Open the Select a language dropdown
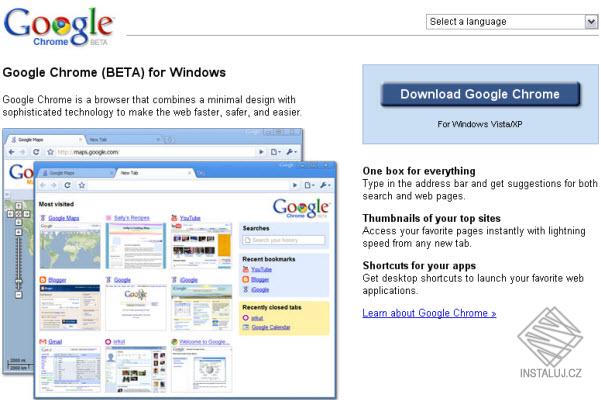The height and width of the screenshot is (400, 601). [x=512, y=22]
